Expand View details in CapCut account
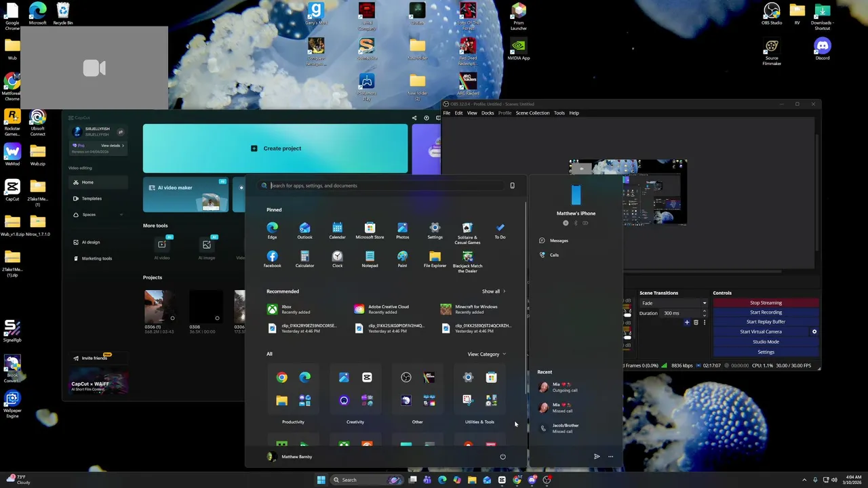 pyautogui.click(x=113, y=146)
